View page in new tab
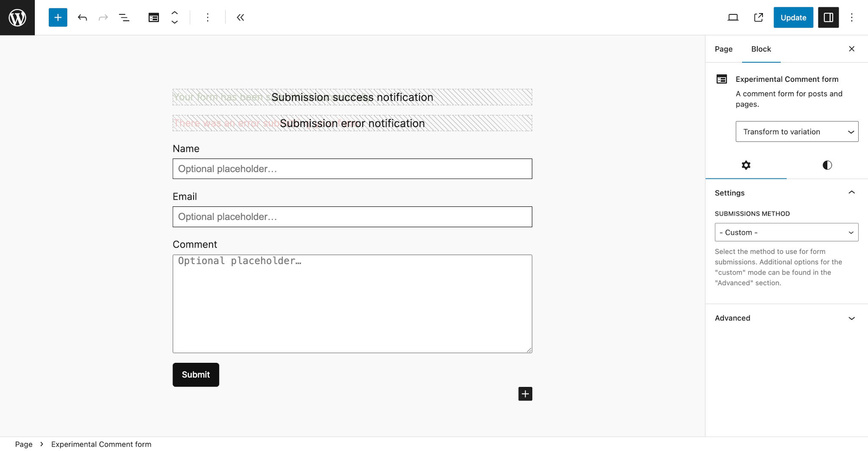The width and height of the screenshot is (868, 451). (759, 17)
